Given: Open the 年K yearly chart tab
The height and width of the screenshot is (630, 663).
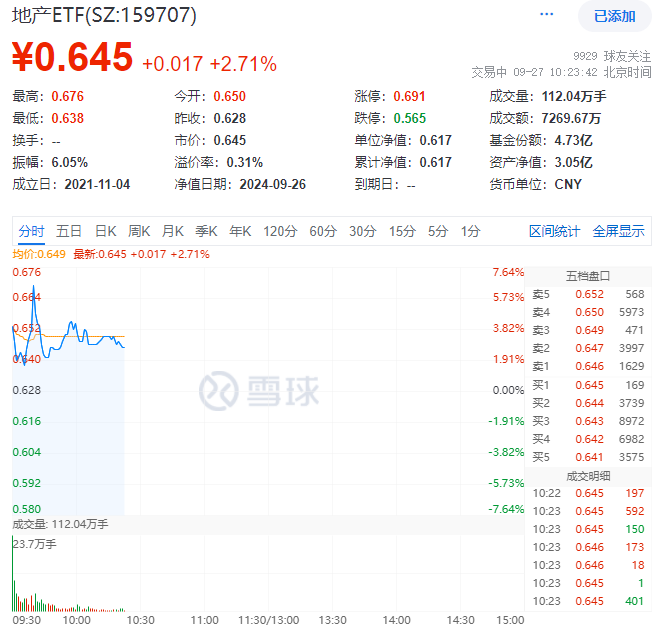Looking at the screenshot, I should [240, 231].
